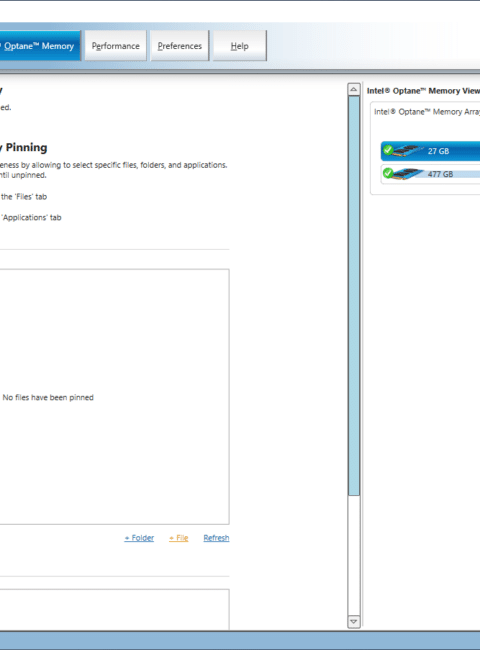Click the scrollbar down arrow

point(354,621)
